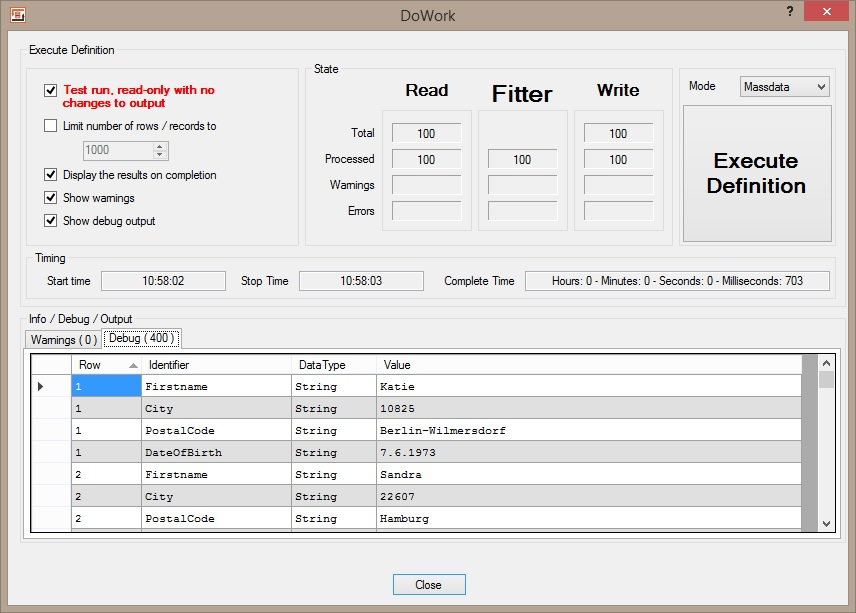Click the String cell in DateOfBirth row

coord(334,453)
